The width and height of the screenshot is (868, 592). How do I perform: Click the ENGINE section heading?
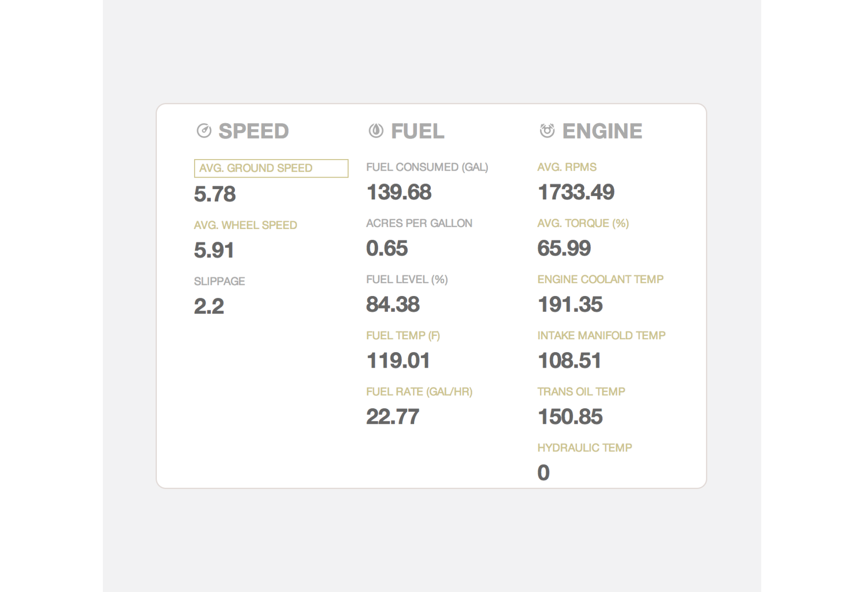pyautogui.click(x=602, y=131)
